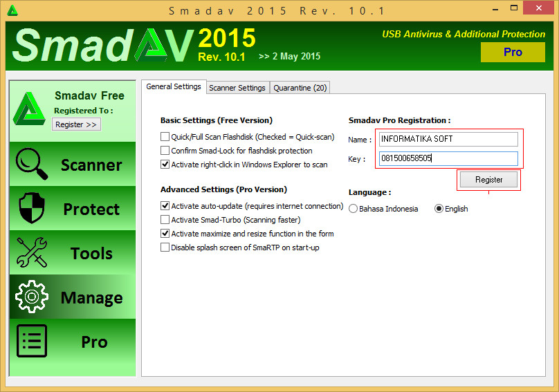The image size is (559, 392).
Task: Click the 'Rev. 10.1' text in banner
Action: [x=221, y=57]
